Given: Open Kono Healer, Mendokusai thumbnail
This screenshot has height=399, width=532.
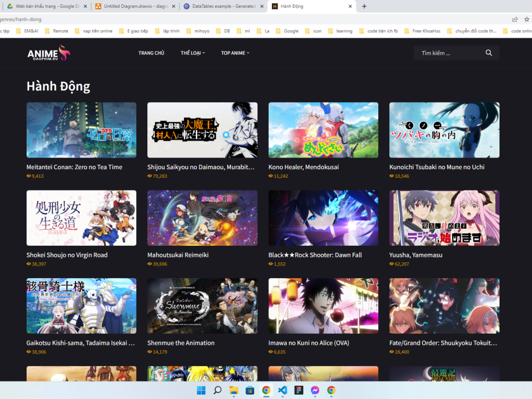Looking at the screenshot, I should pos(323,130).
